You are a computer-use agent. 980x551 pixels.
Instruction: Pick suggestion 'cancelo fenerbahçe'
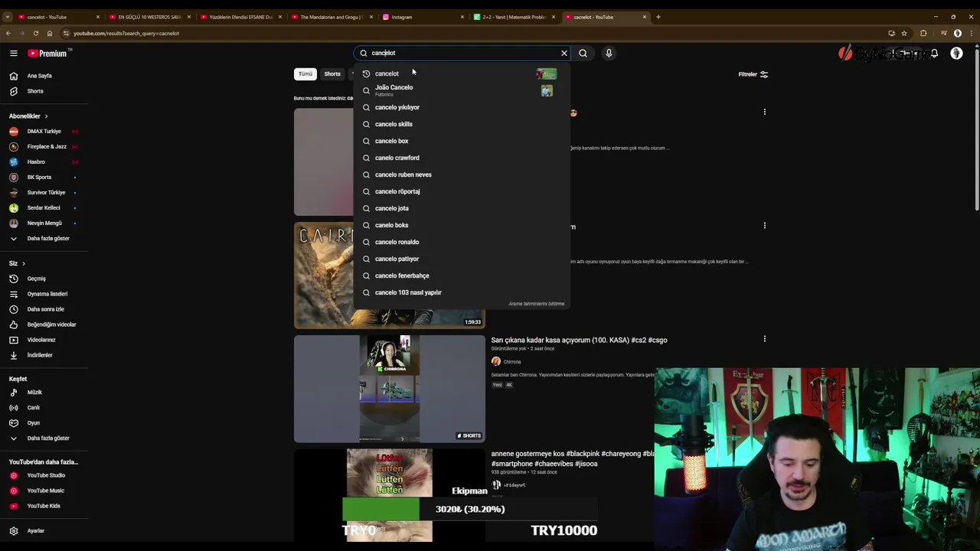[462, 275]
